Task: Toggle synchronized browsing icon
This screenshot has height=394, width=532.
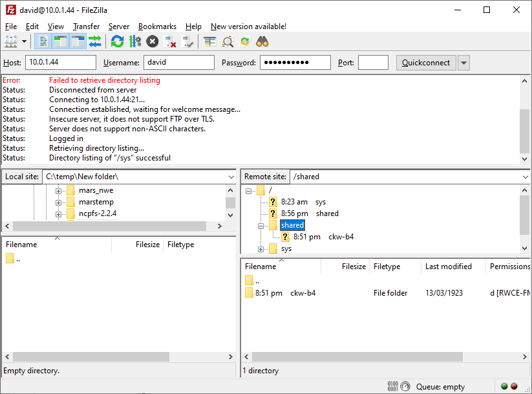Action: 244,42
